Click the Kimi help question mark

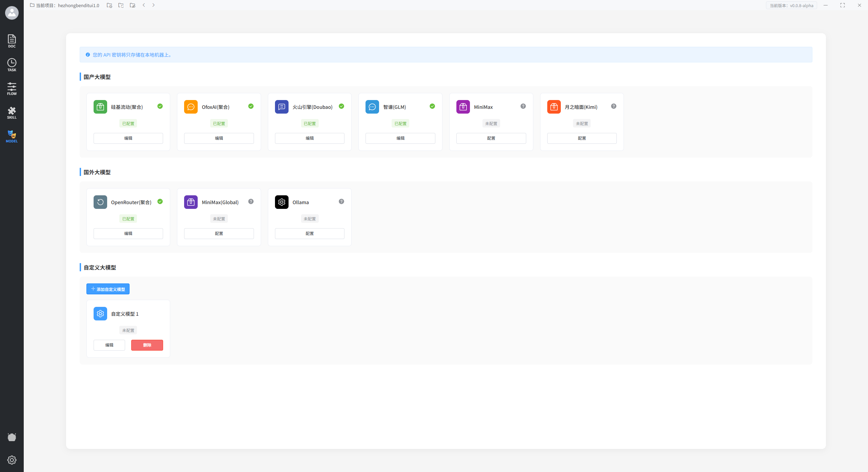pyautogui.click(x=614, y=106)
